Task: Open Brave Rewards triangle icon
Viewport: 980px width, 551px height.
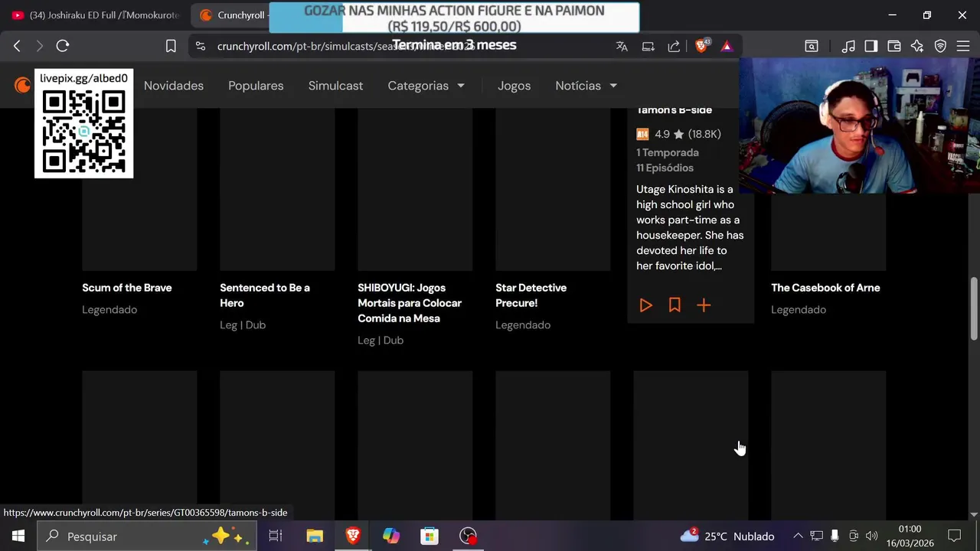Action: coord(727,46)
